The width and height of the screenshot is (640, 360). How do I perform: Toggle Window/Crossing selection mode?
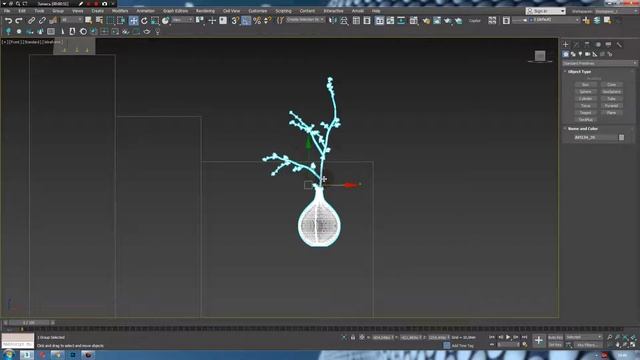point(121,20)
